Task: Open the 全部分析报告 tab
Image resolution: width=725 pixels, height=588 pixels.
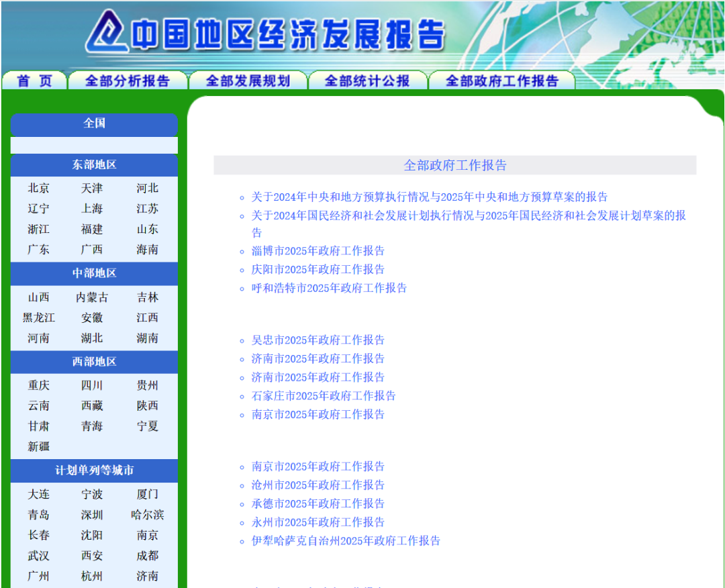Action: [x=128, y=81]
